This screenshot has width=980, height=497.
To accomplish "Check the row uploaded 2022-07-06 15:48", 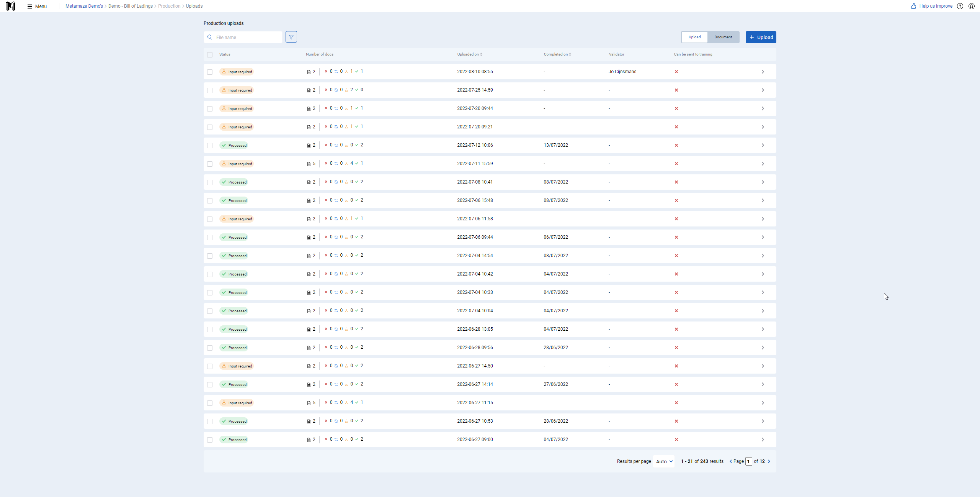I will coord(210,201).
